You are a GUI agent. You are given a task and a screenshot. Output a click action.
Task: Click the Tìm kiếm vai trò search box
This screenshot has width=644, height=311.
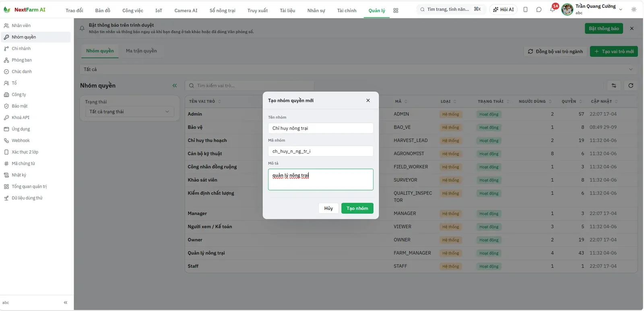pyautogui.click(x=250, y=85)
